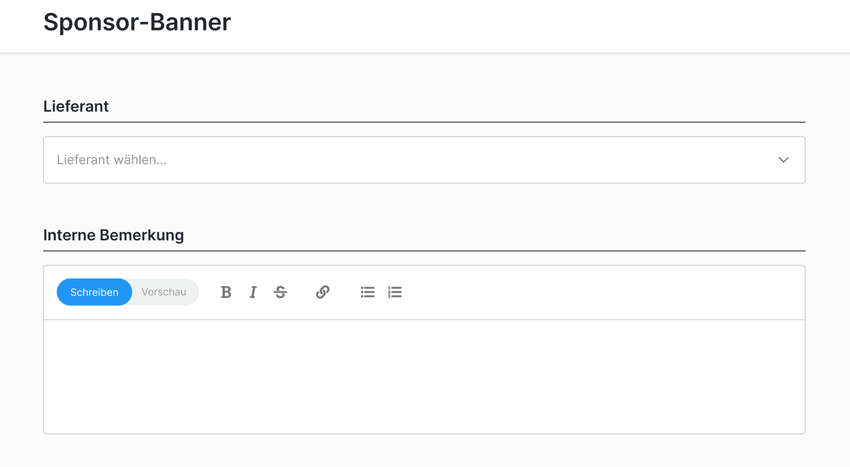Click the divider line under Interne Bemerkung heading
This screenshot has height=467, width=850.
(424, 251)
